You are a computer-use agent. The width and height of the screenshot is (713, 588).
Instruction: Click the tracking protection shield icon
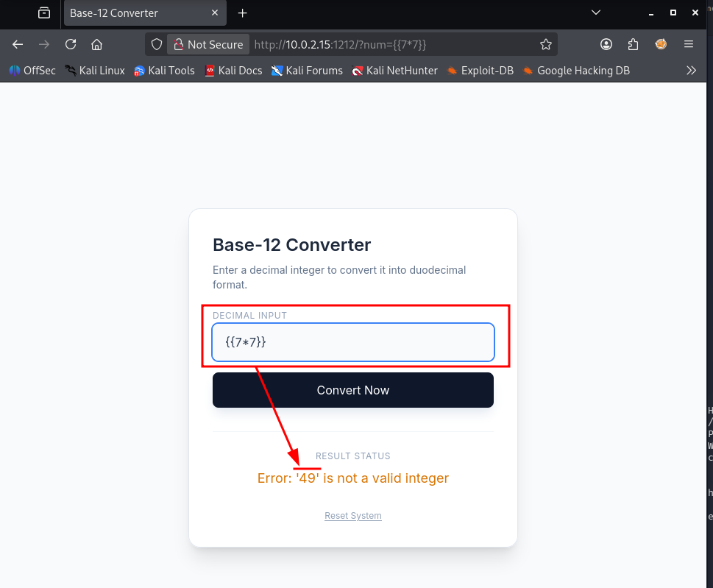click(157, 45)
